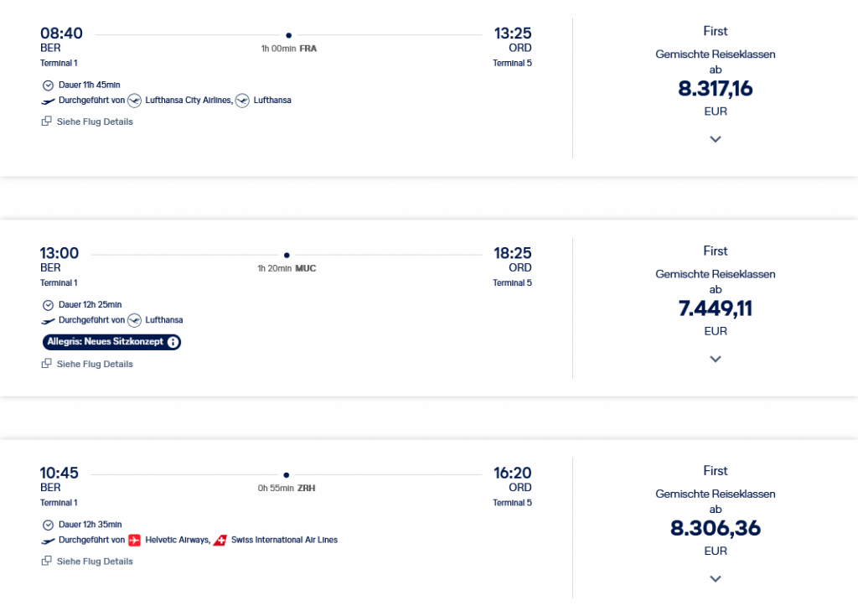Click Swiss International Air Lines logo
Screen dimensions: 858x616
[x=220, y=541]
